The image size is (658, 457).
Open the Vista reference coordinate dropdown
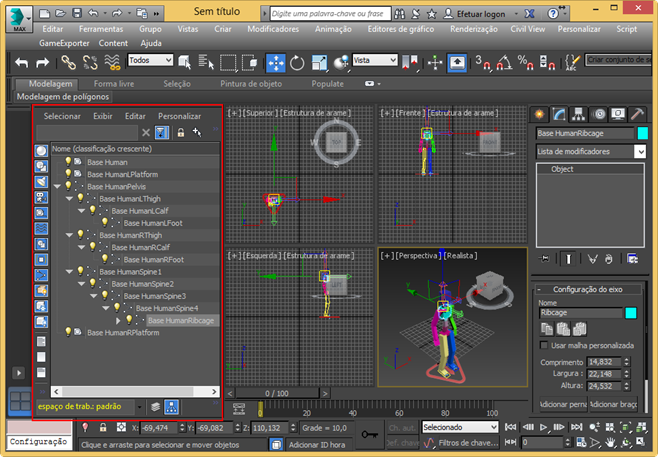(375, 60)
